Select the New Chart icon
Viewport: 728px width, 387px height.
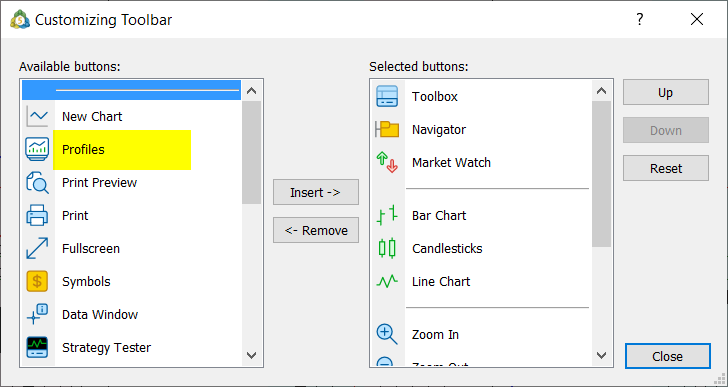[x=37, y=116]
